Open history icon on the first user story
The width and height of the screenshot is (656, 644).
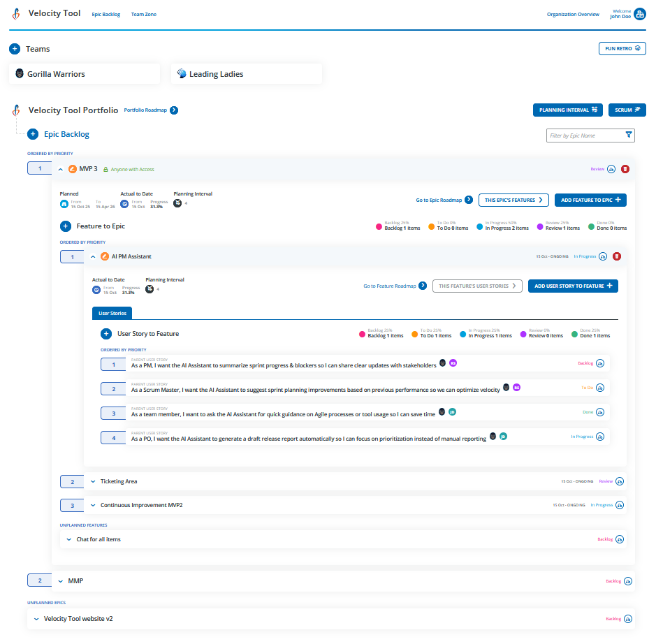click(602, 364)
